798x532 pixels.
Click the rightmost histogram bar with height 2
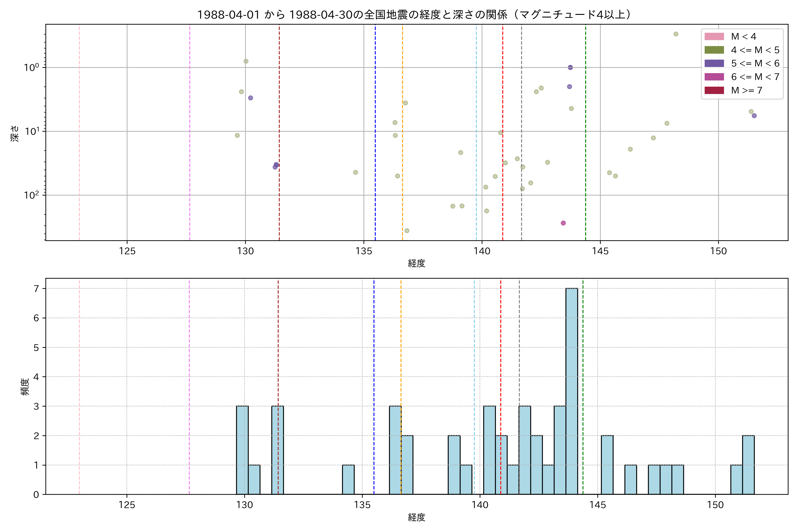coord(748,465)
